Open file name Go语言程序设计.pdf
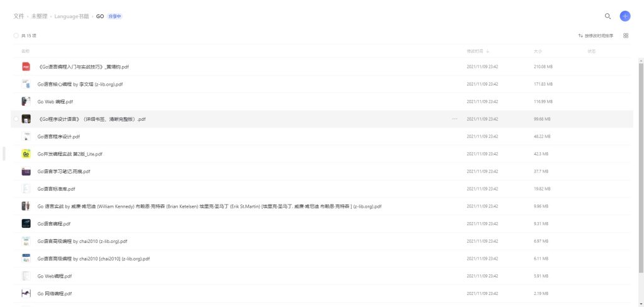Viewport: 644px width, 307px height. pyautogui.click(x=58, y=137)
